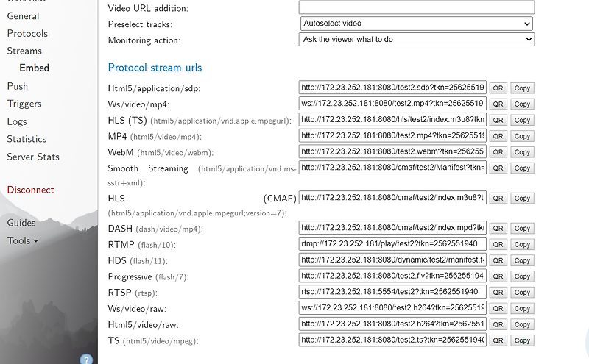
Task: Copy the HLS (TS) stream url
Action: (522, 120)
